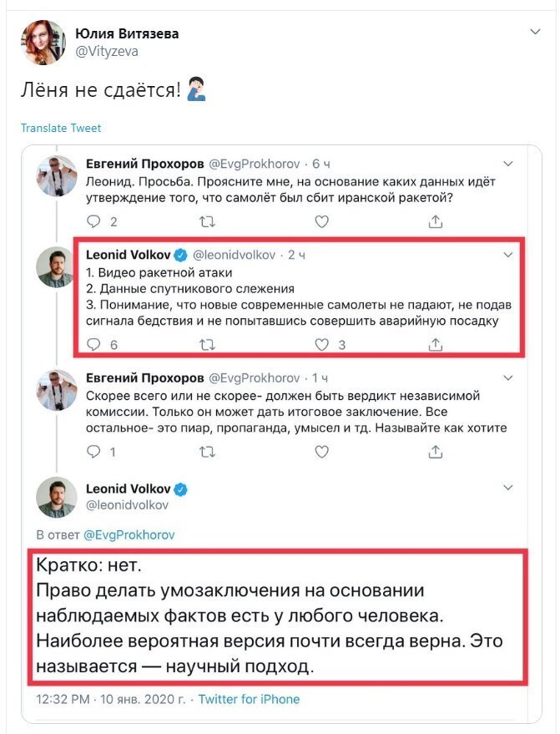The width and height of the screenshot is (560, 734).
Task: Retweet Volkov's three-point list tweet
Action: point(207,345)
